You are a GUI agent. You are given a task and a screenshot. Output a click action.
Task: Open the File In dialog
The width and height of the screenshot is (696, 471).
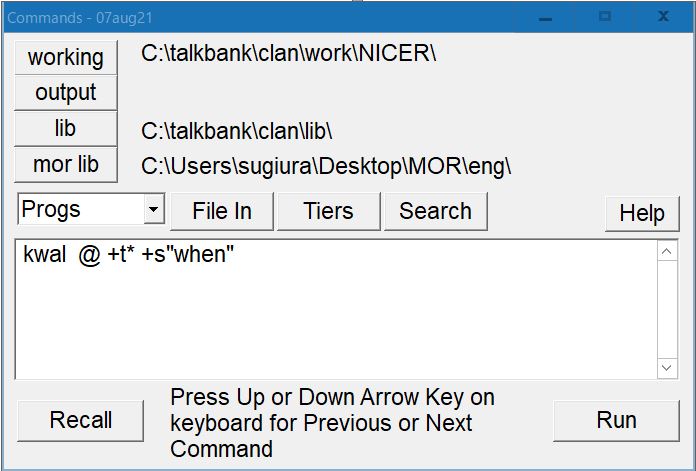(x=221, y=211)
